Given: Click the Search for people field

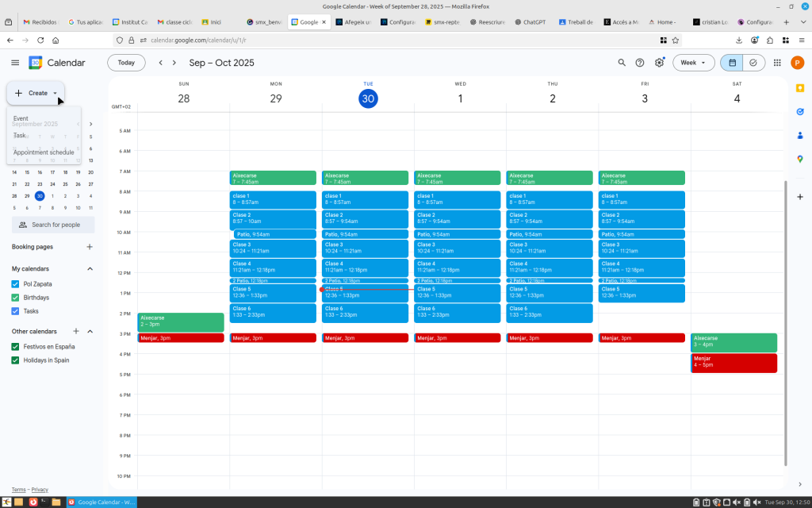Looking at the screenshot, I should [55, 225].
